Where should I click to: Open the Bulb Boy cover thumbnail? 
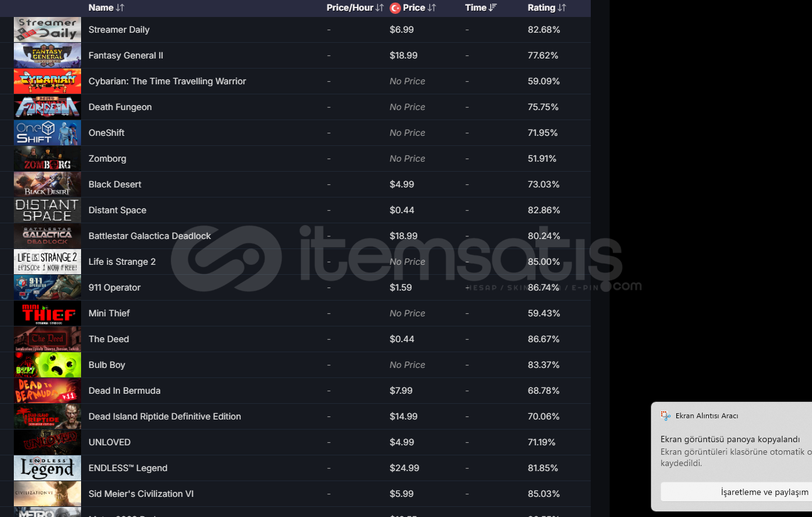(x=47, y=365)
